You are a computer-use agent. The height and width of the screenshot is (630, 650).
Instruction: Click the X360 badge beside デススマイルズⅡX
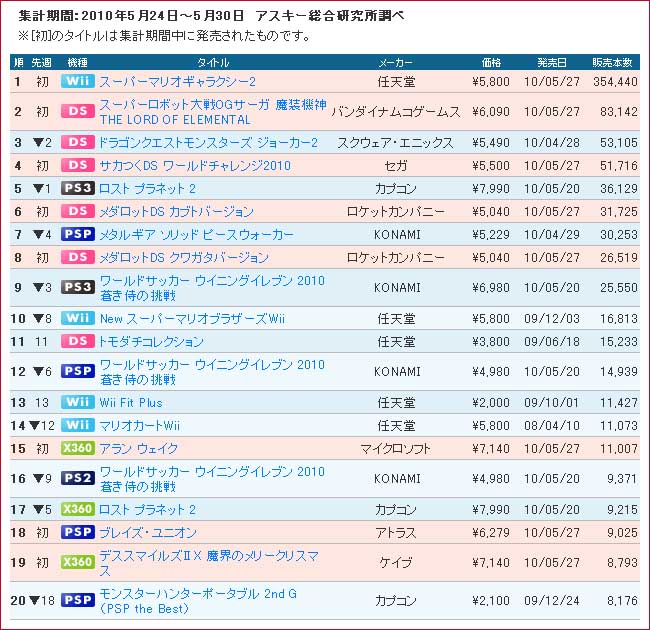point(78,562)
